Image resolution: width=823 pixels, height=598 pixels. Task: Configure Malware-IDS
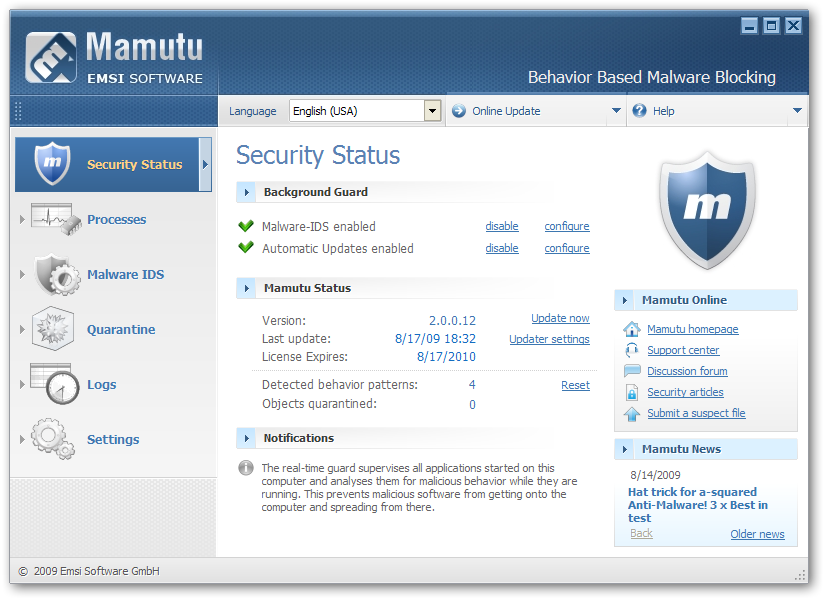[x=567, y=226]
